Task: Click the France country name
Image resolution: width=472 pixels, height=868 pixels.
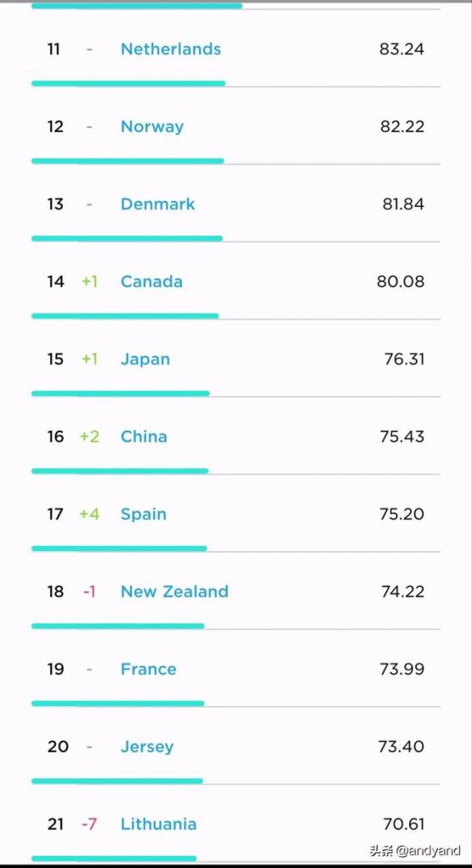Action: coord(148,670)
